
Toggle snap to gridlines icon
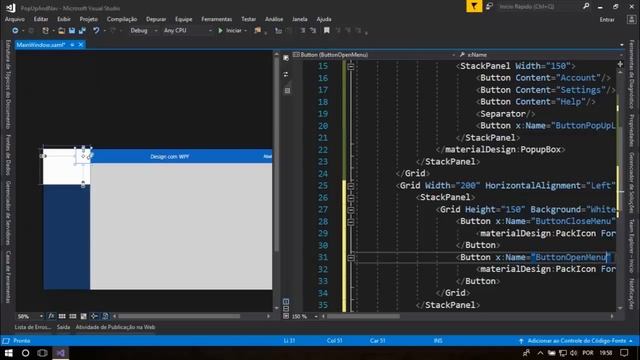[73, 316]
